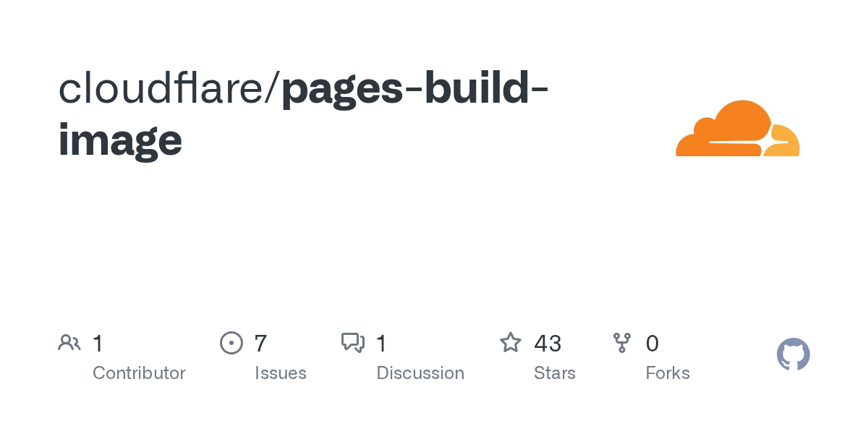Click the Issues circle-dot icon
868x434 pixels.
[x=231, y=343]
